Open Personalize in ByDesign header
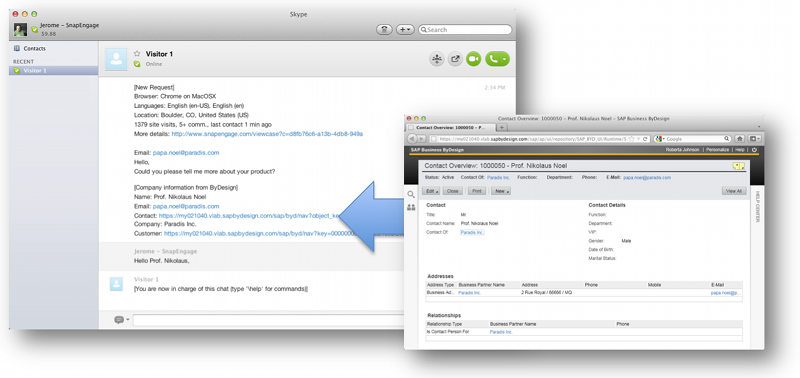Viewport: 800px width, 378px height. click(x=718, y=150)
